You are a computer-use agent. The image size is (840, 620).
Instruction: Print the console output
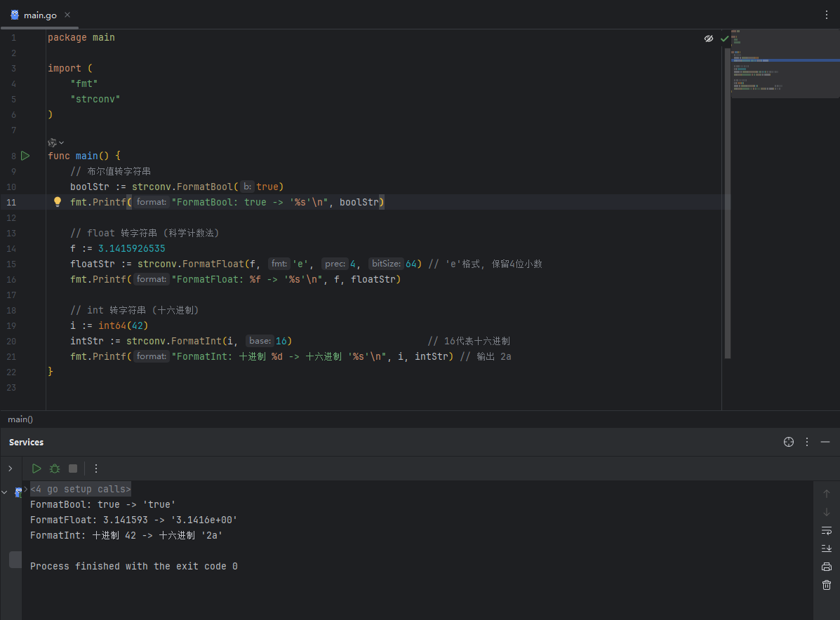[x=826, y=567]
